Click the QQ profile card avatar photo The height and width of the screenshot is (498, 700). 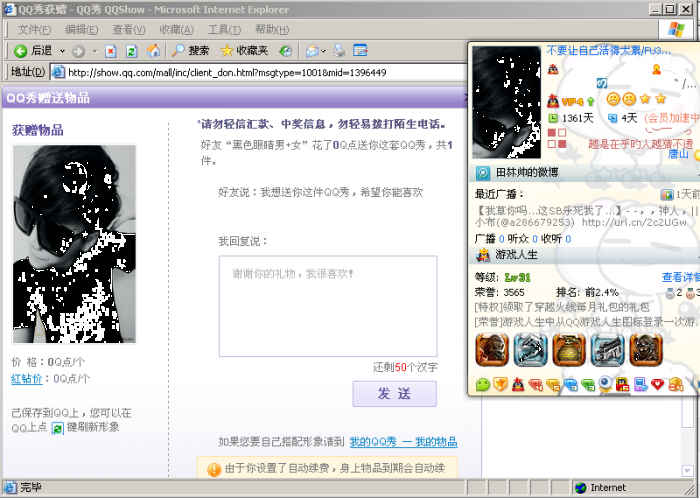coord(507,102)
